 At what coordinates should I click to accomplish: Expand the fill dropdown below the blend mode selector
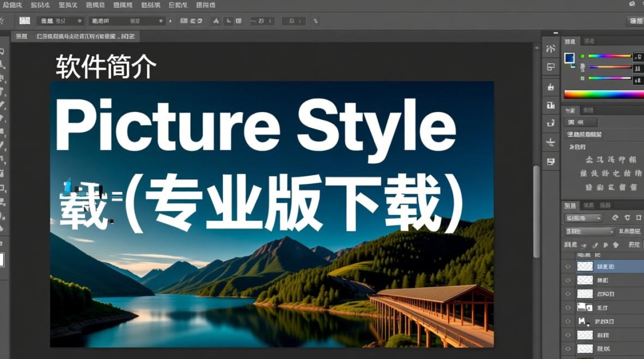[x=589, y=232]
